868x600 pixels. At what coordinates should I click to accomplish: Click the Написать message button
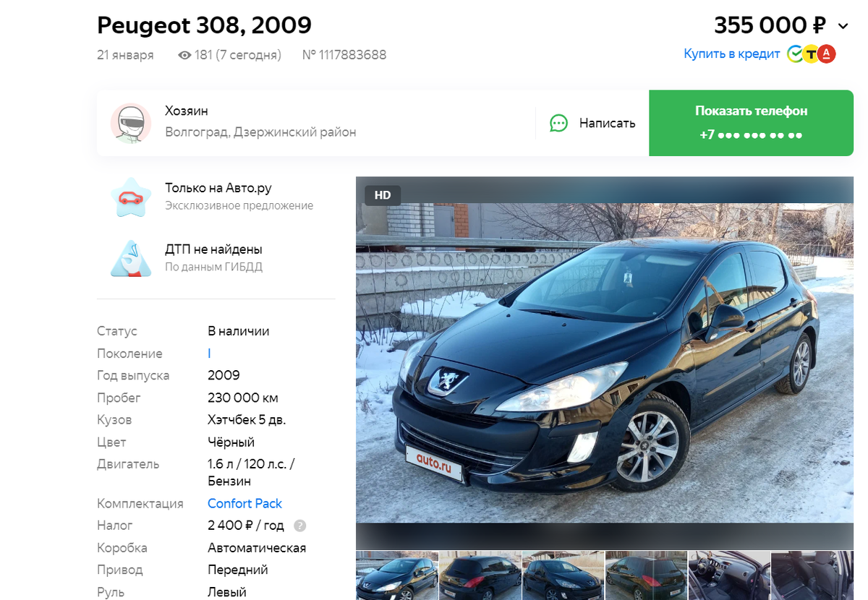click(x=592, y=123)
